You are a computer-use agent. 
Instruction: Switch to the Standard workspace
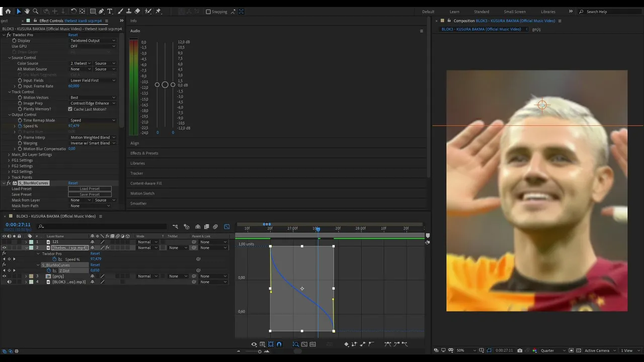481,12
